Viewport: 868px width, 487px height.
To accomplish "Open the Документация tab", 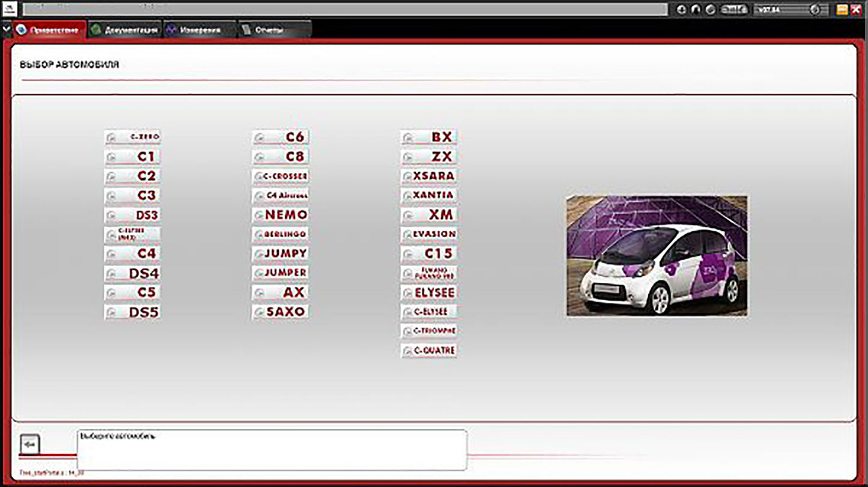I will click(125, 30).
